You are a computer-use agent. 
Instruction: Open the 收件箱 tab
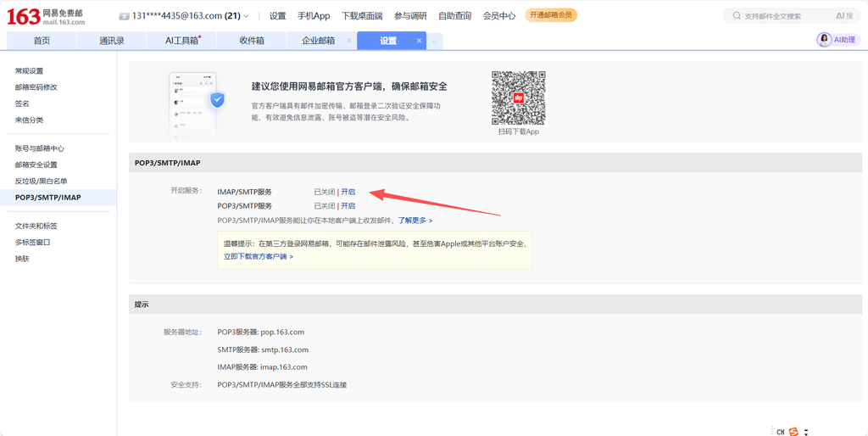[x=252, y=41]
